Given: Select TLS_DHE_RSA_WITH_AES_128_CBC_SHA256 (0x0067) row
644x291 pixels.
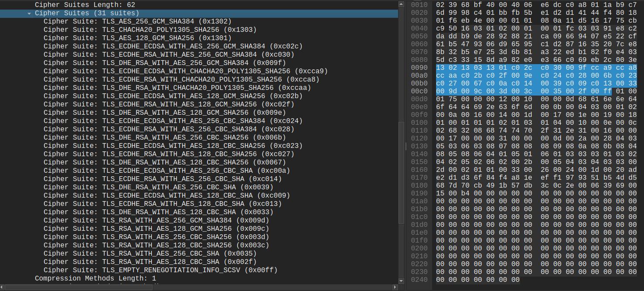Looking at the screenshot, I should [x=199, y=162].
